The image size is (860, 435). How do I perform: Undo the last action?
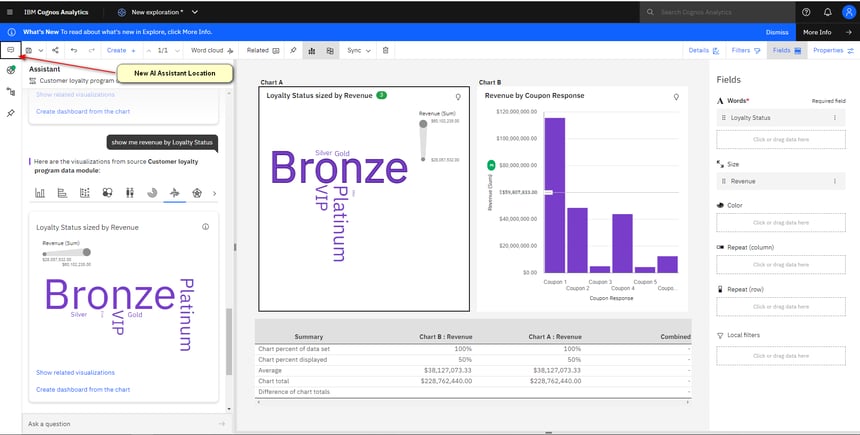click(73, 50)
